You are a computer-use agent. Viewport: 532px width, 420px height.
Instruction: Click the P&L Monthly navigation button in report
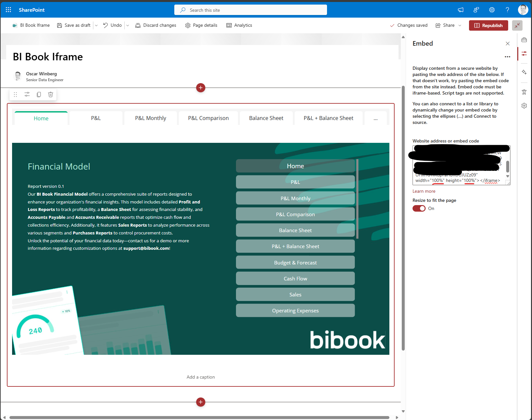pyautogui.click(x=295, y=198)
